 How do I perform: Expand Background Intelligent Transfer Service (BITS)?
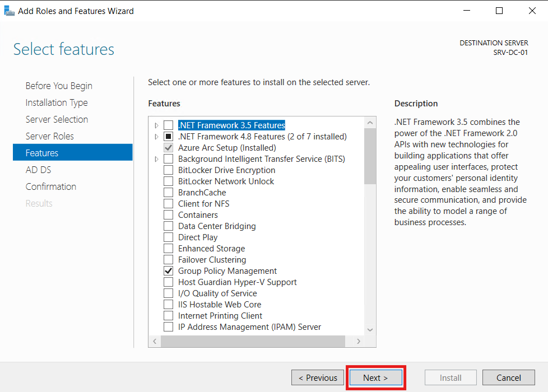point(157,158)
